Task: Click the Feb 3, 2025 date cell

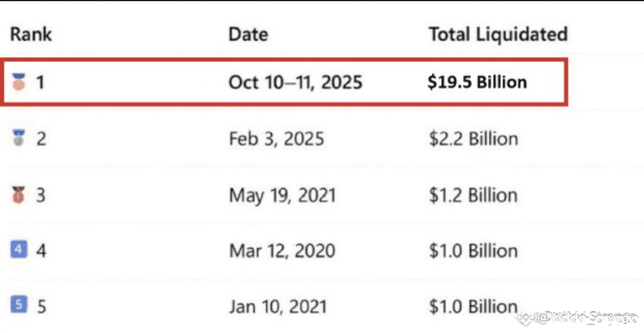Action: pyautogui.click(x=277, y=139)
